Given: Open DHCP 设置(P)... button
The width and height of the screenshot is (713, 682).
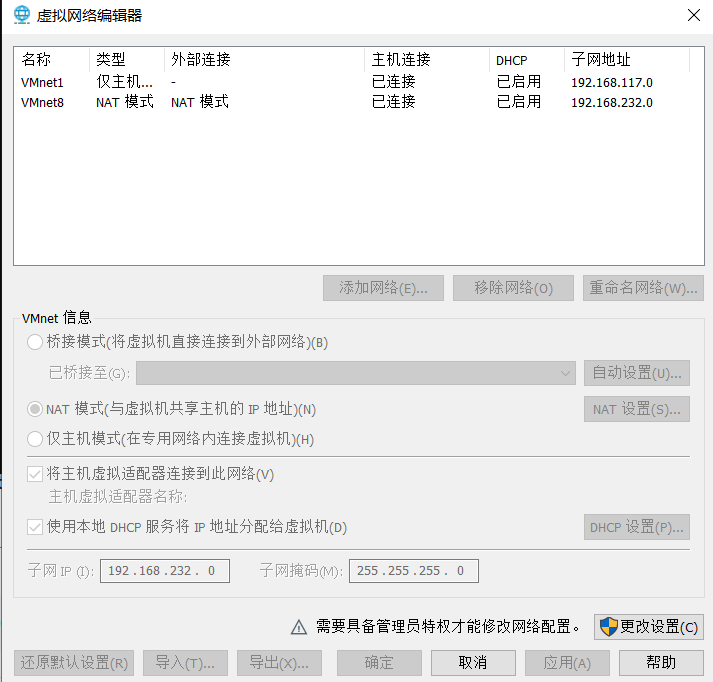Looking at the screenshot, I should tap(637, 527).
